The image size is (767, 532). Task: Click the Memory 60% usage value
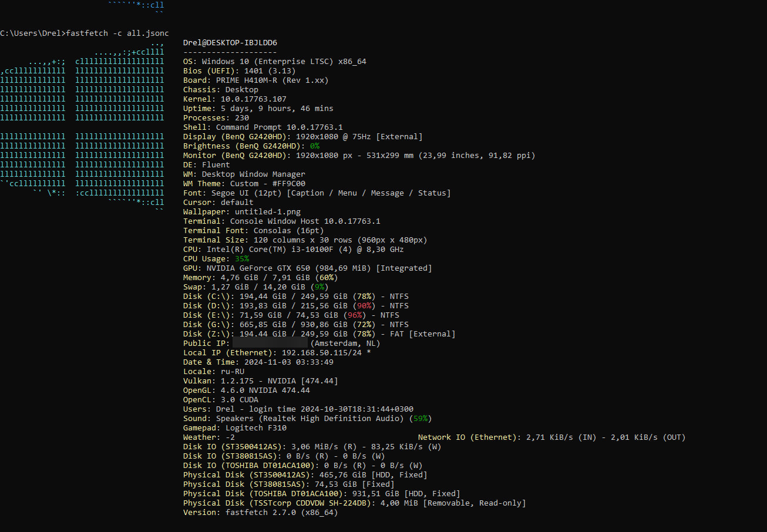coord(326,278)
